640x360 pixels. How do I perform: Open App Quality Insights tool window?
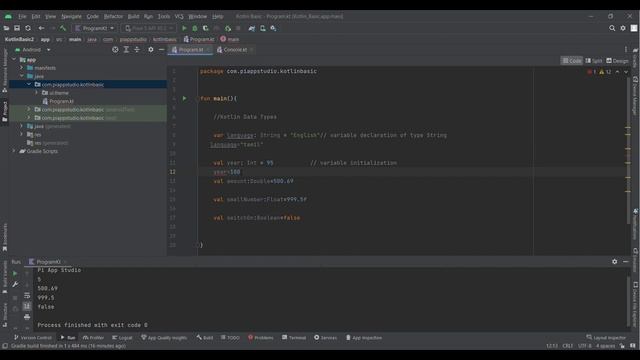pos(164,338)
